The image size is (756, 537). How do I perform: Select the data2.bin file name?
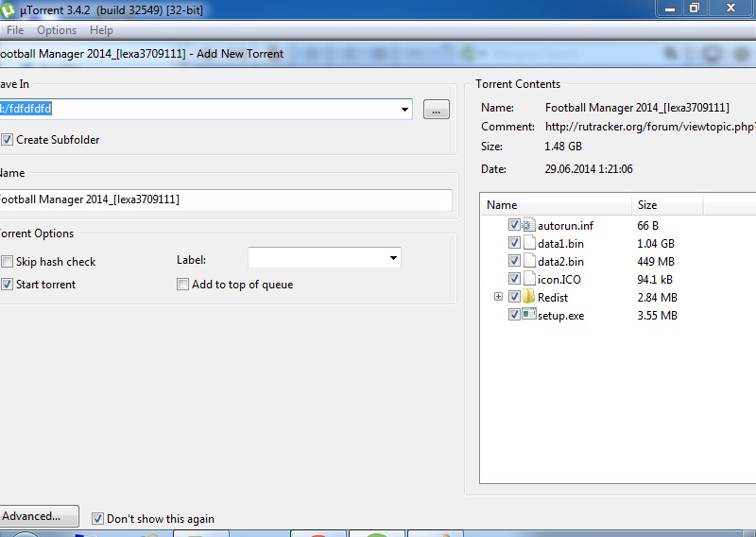pos(560,261)
